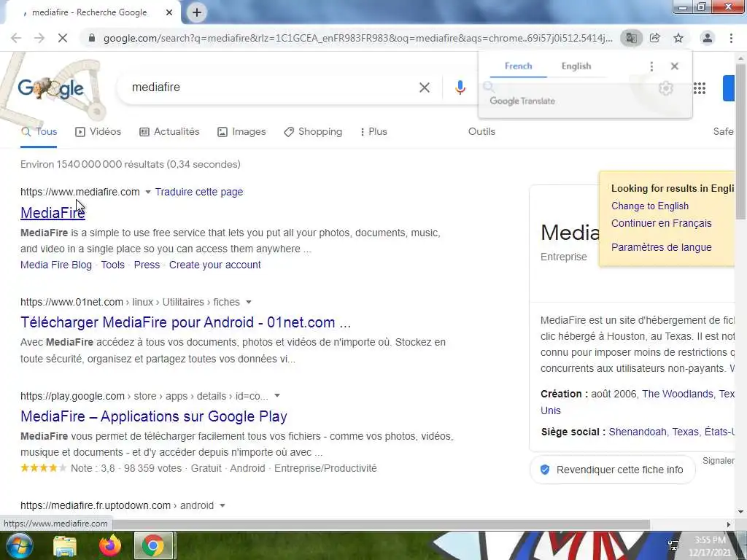Click the Signaler link
This screenshot has height=560, width=747.
pyautogui.click(x=719, y=461)
